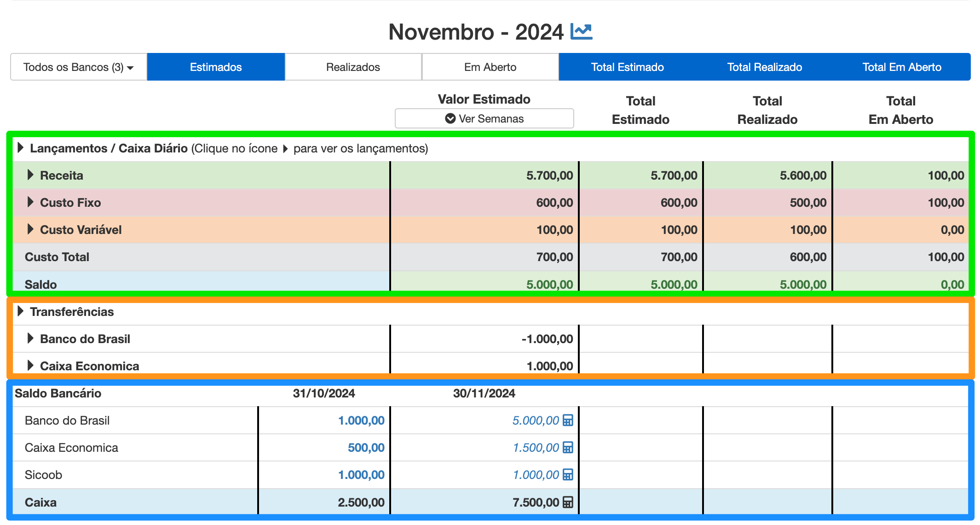980x525 pixels.
Task: Click calculator icon in Caixa Economica row
Action: [x=568, y=448]
